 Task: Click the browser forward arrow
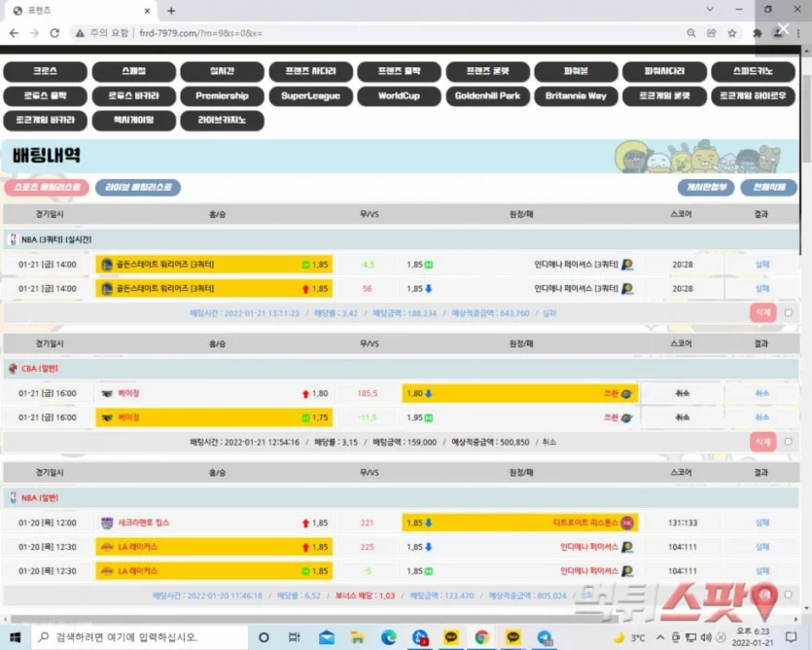pyautogui.click(x=34, y=33)
